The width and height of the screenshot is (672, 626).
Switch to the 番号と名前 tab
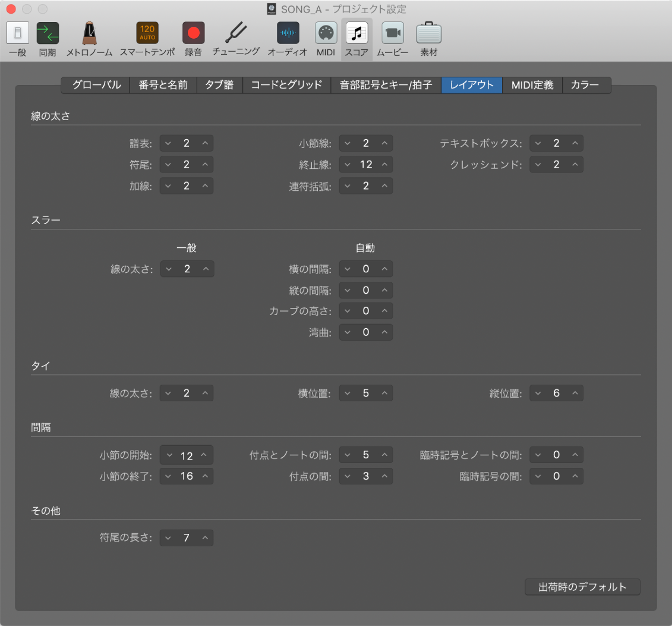pyautogui.click(x=163, y=85)
